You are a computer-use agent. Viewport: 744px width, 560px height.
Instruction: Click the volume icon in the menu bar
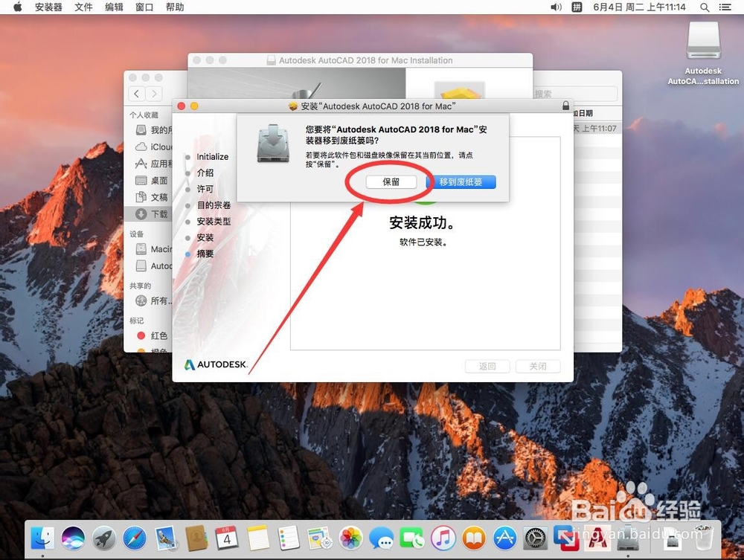556,7
